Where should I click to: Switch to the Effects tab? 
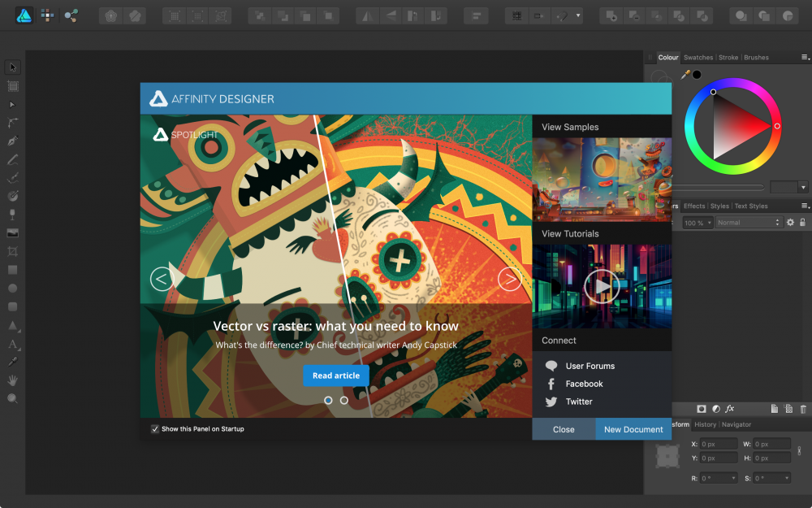point(694,206)
